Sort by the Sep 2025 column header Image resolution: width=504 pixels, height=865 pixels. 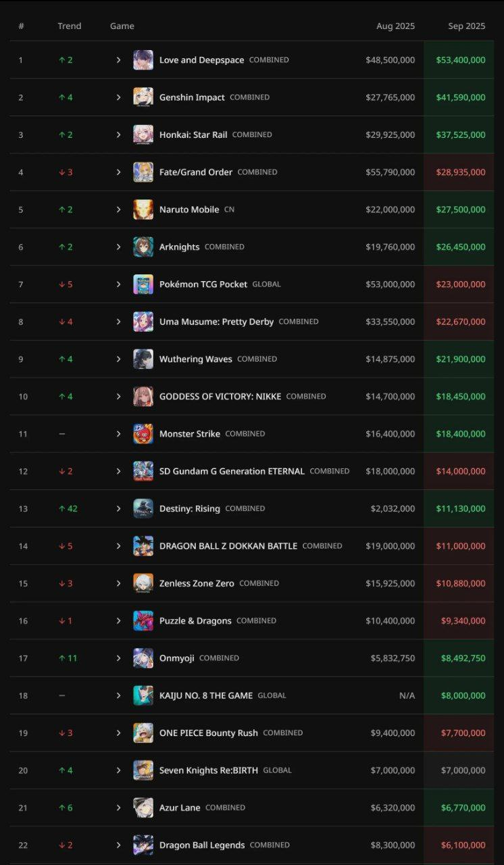pyautogui.click(x=466, y=26)
